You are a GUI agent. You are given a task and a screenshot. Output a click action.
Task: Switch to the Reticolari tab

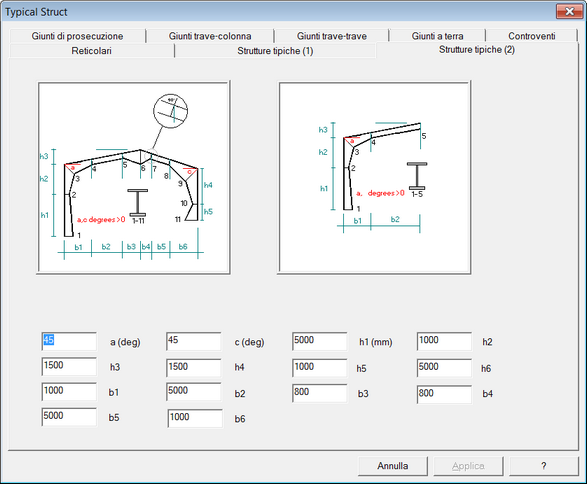pyautogui.click(x=92, y=51)
